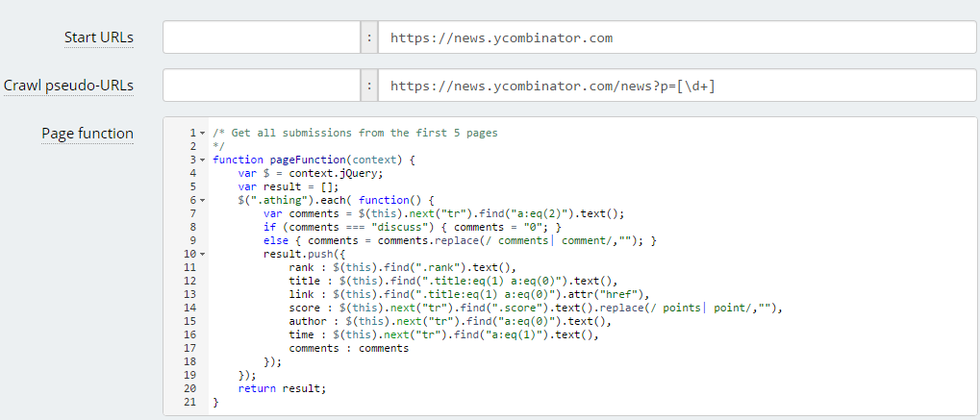Collapse the comment block at line 1
This screenshot has width=980, height=420.
coord(203,134)
